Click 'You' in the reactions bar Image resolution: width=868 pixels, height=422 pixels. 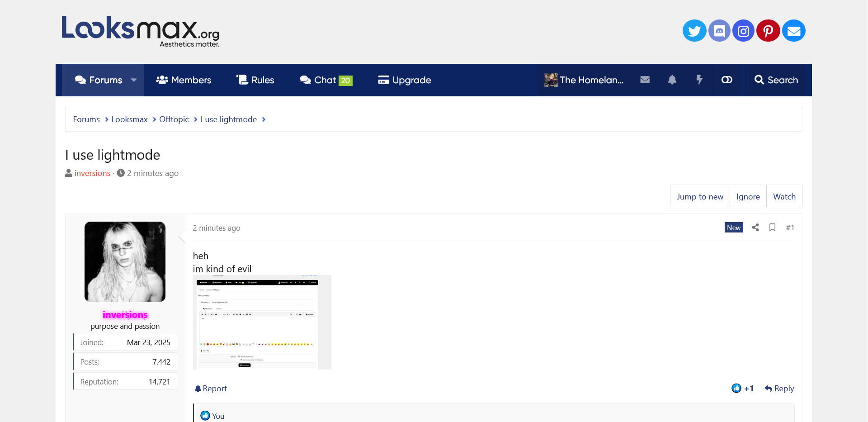(218, 416)
